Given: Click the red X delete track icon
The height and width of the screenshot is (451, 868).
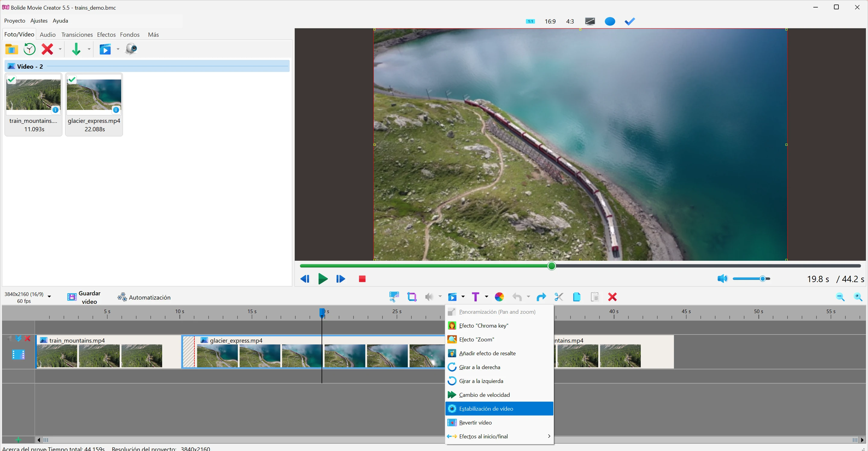Looking at the screenshot, I should pos(28,339).
